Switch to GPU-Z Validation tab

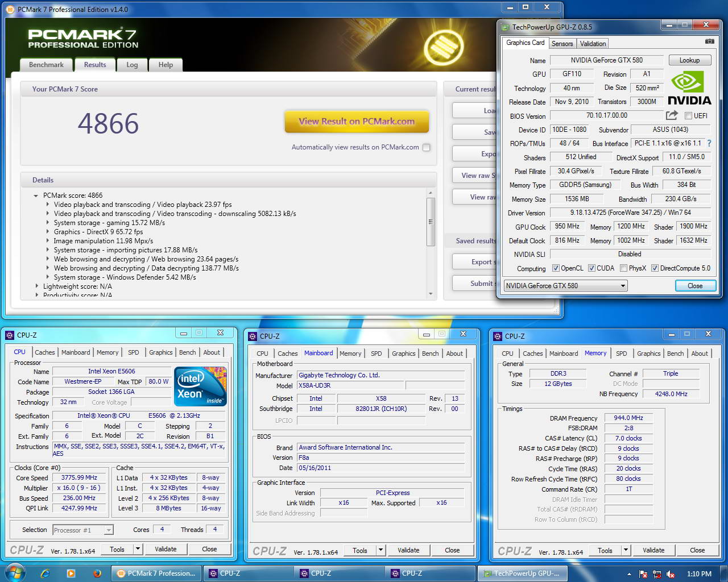(593, 44)
